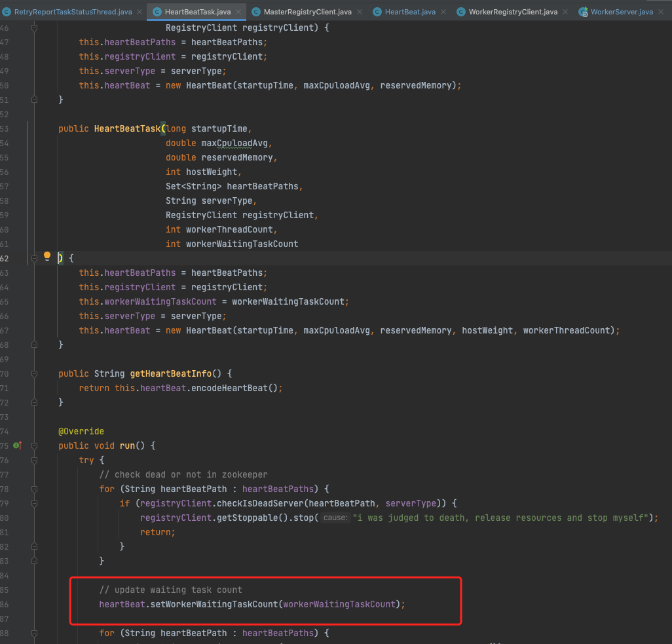The height and width of the screenshot is (644, 672).
Task: Click class icon on RetryReportTaskStatusThread.java tab
Action: [7, 12]
